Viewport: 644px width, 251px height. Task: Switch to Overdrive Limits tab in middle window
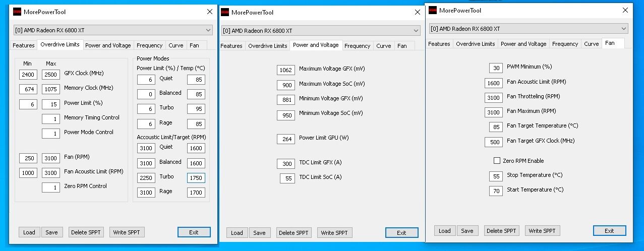pos(267,46)
